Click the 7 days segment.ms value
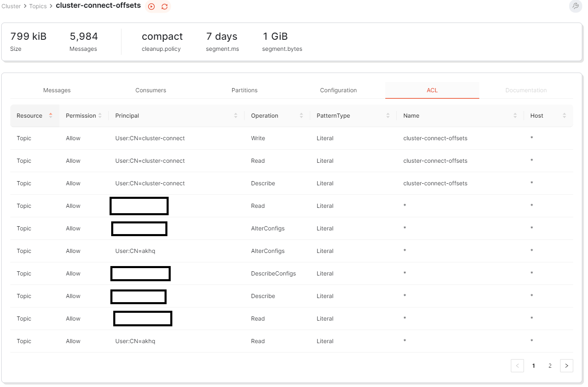 pos(222,36)
